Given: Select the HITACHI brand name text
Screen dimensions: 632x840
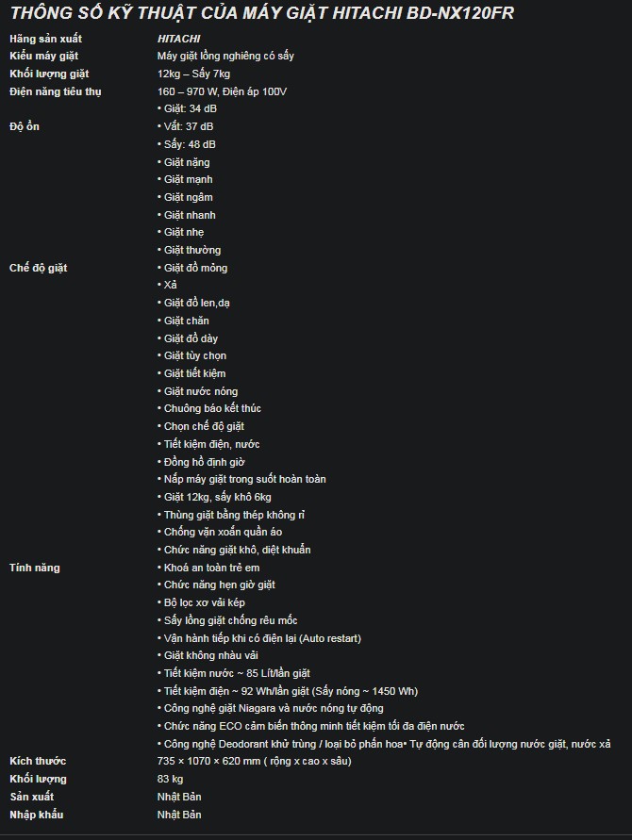Looking at the screenshot, I should [x=178, y=39].
